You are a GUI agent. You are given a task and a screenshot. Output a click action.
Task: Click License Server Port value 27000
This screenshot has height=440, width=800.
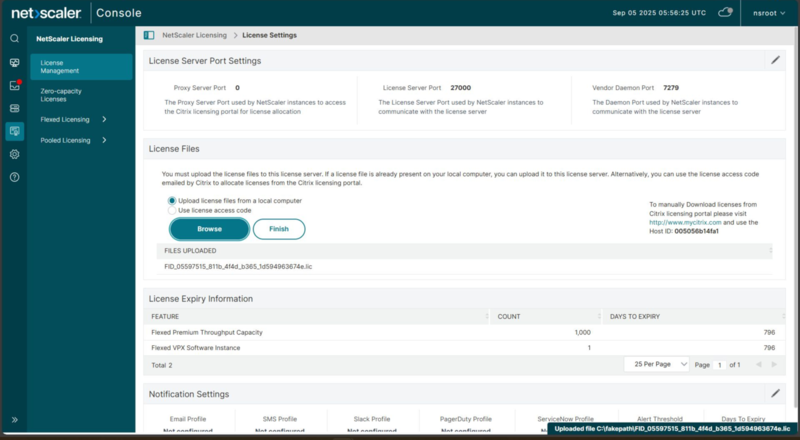460,88
